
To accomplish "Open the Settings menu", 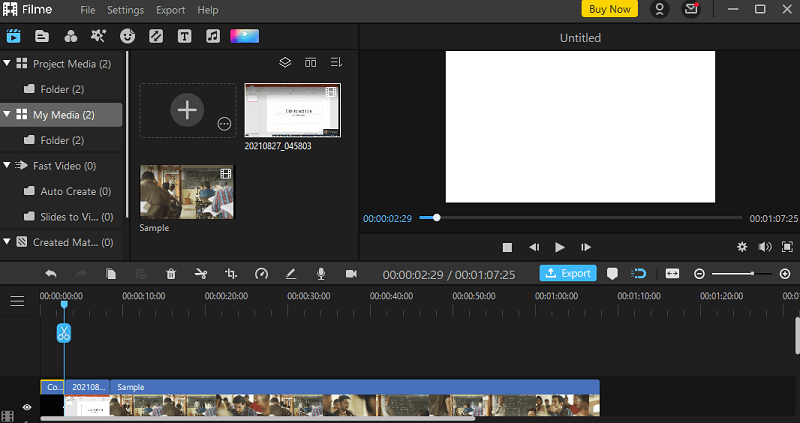I will pos(126,10).
